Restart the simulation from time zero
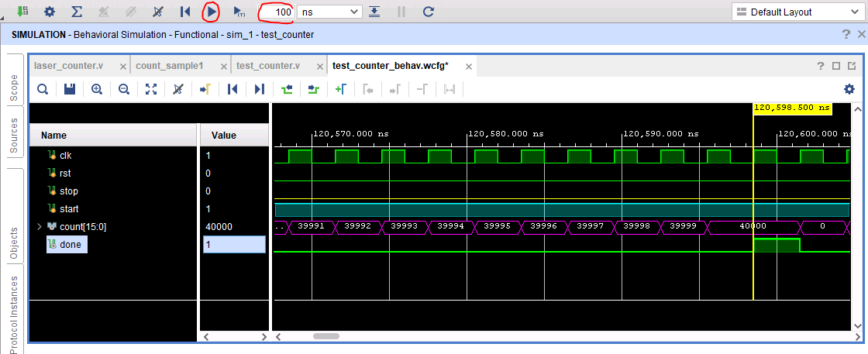868x354 pixels. click(x=185, y=12)
